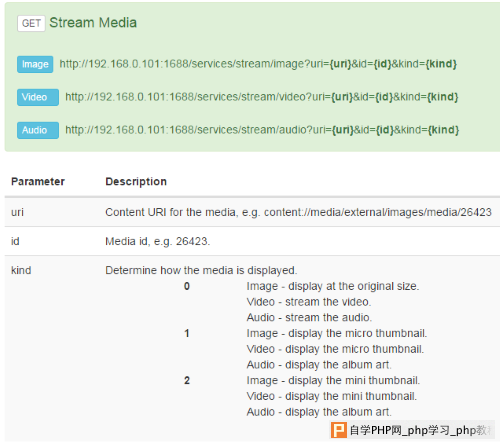This screenshot has width=500, height=444.
Task: Click the kind value 0
Action: 187,286
